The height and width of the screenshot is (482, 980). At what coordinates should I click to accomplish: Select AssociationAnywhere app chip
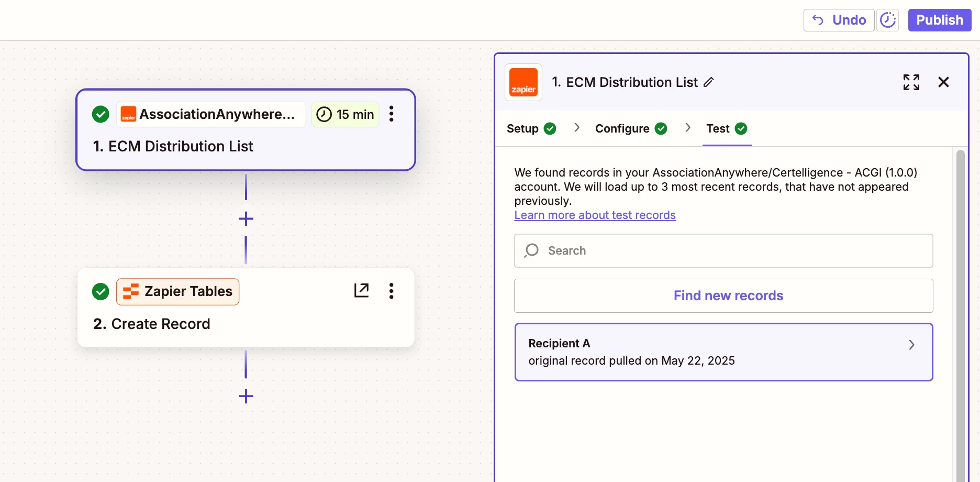(211, 114)
